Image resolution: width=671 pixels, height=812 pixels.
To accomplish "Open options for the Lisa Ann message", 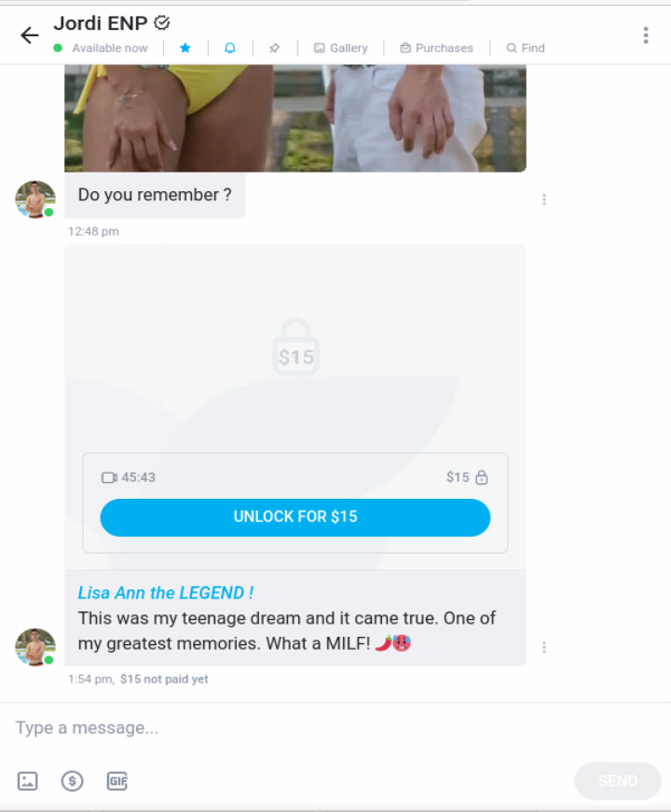I will [x=544, y=647].
